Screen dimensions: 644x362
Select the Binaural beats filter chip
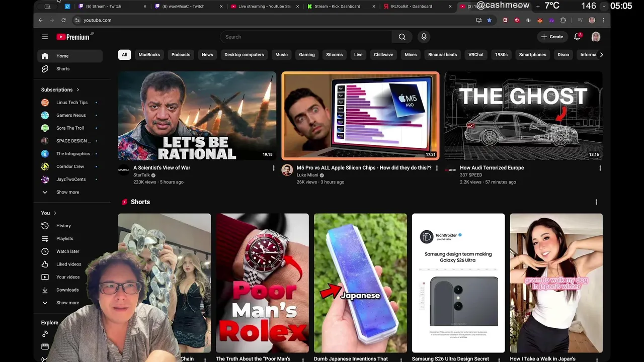(x=443, y=55)
